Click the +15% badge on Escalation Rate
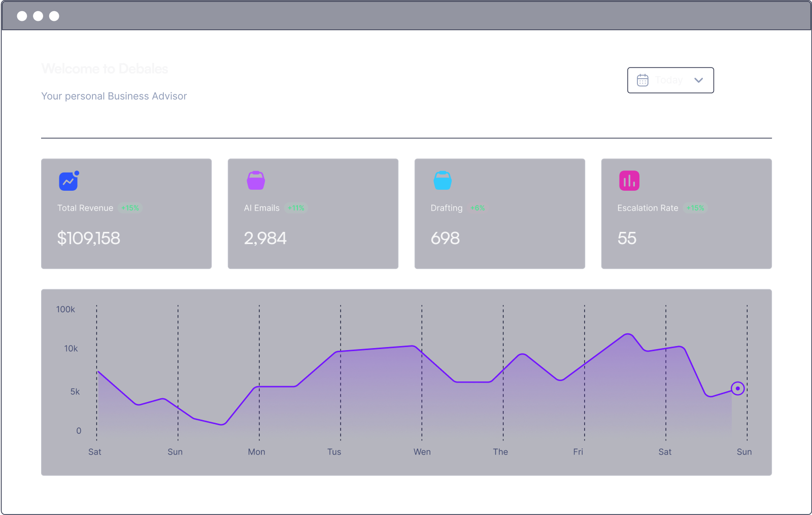 coord(695,208)
